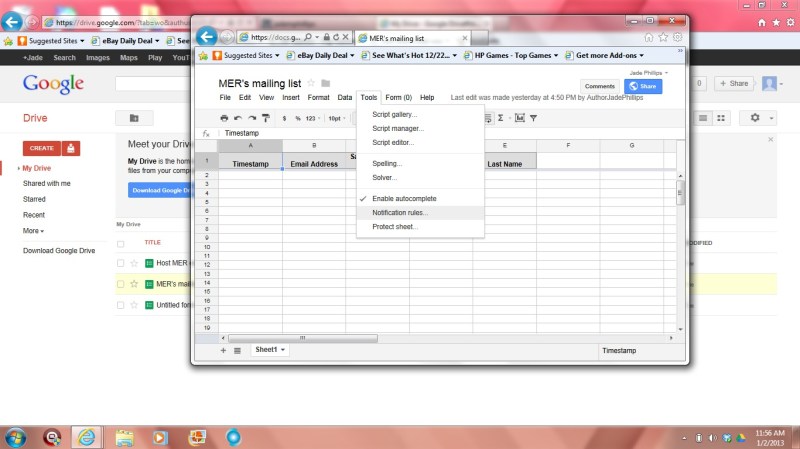
Task: Click the print icon in spreadsheet toolbar
Action: tap(223, 118)
